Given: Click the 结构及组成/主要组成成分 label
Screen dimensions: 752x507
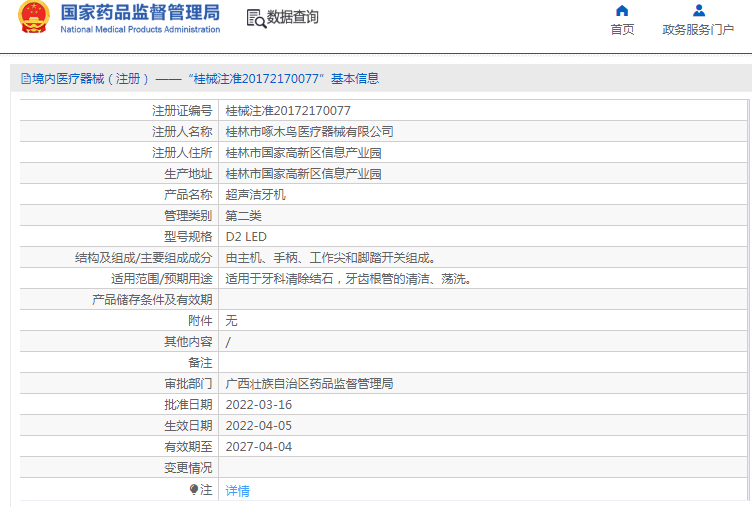Looking at the screenshot, I should click(x=143, y=258).
